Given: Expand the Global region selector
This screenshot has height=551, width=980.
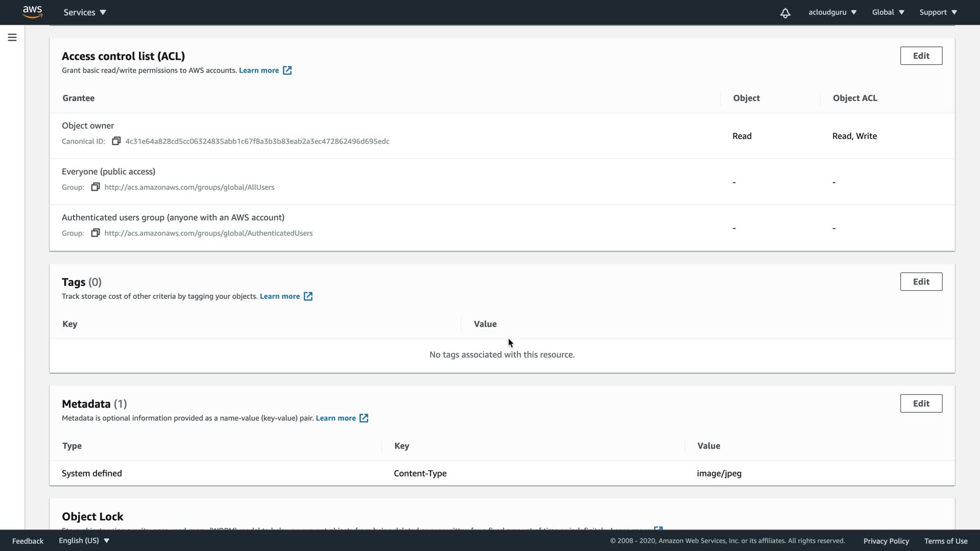Looking at the screenshot, I should (888, 12).
